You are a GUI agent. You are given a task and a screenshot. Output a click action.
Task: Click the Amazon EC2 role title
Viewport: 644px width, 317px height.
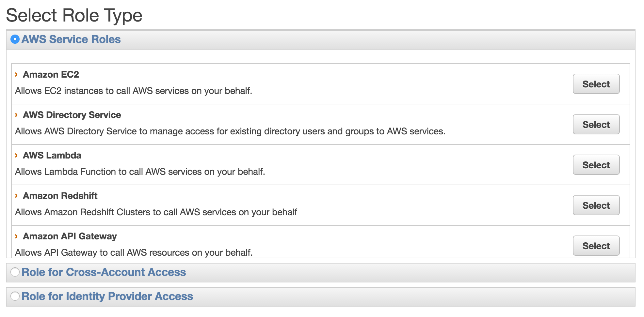51,75
